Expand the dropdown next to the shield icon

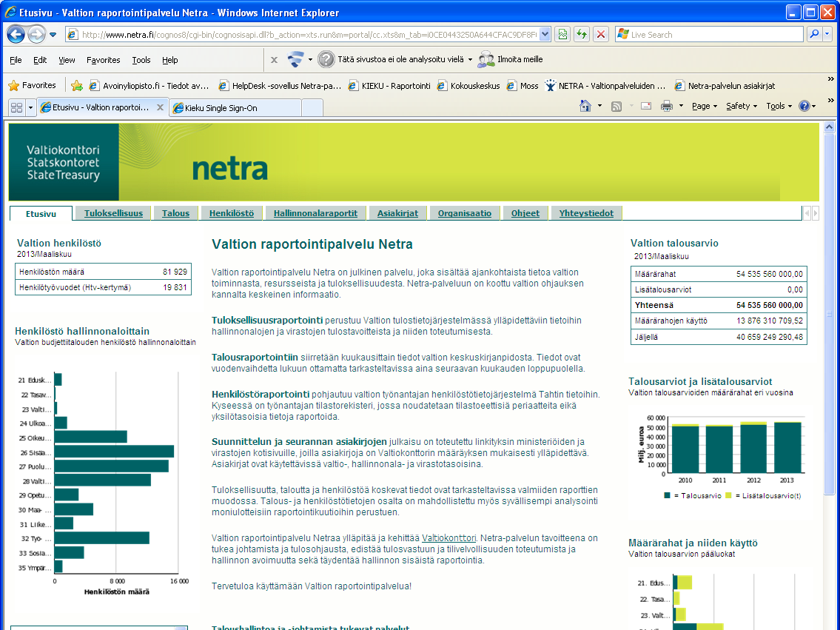(310, 59)
